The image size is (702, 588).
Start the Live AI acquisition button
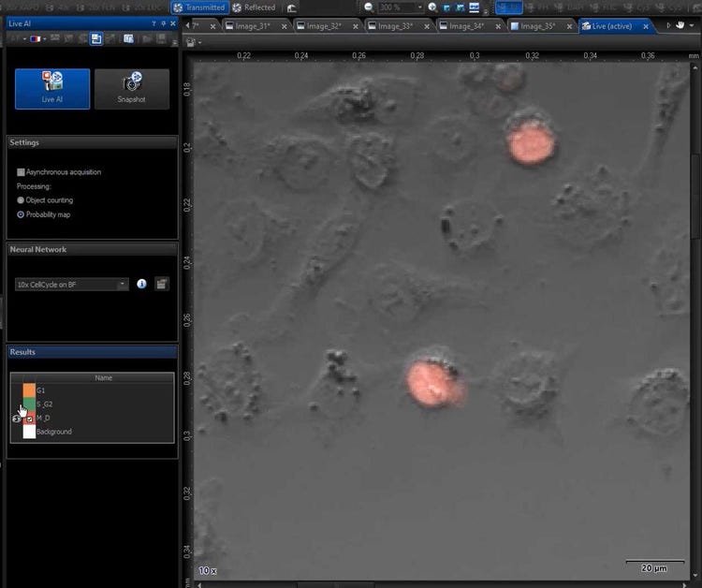tap(52, 88)
